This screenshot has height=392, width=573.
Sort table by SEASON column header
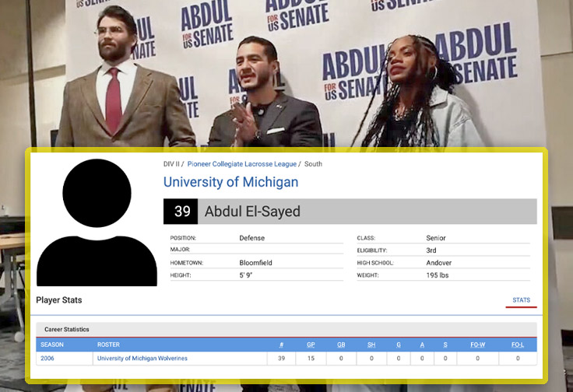(x=52, y=345)
